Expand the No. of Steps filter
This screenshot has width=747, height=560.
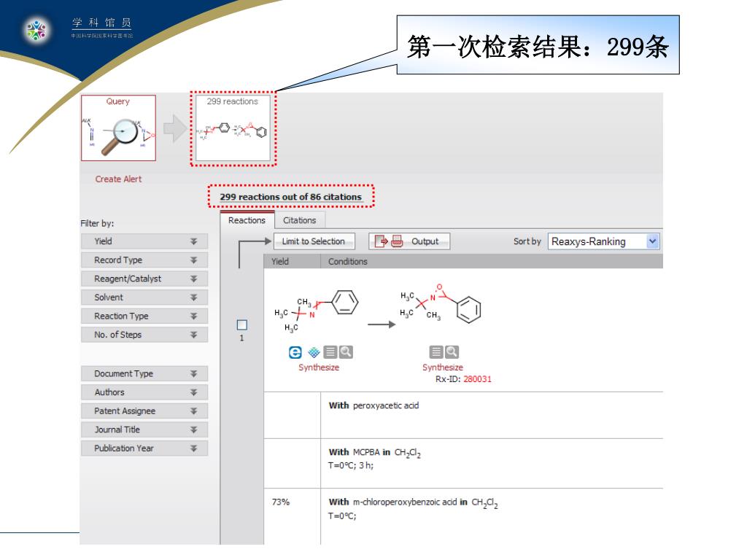[144, 335]
